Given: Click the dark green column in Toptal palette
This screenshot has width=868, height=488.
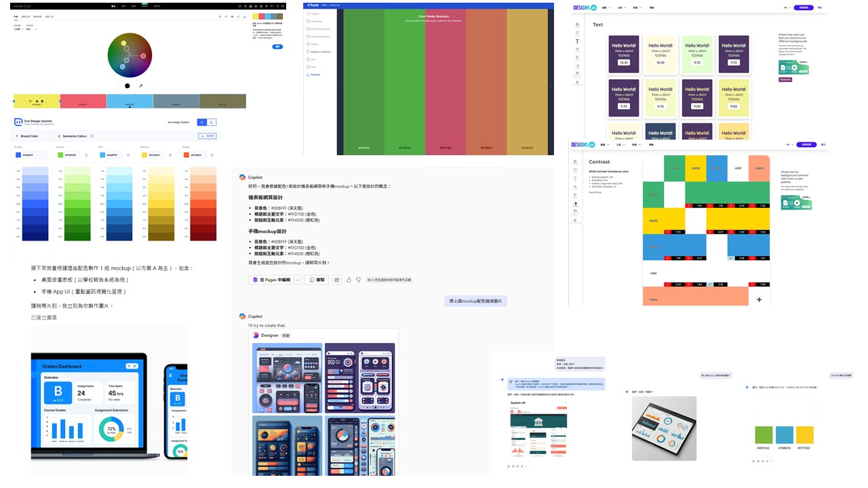Looking at the screenshot, I should [364, 81].
